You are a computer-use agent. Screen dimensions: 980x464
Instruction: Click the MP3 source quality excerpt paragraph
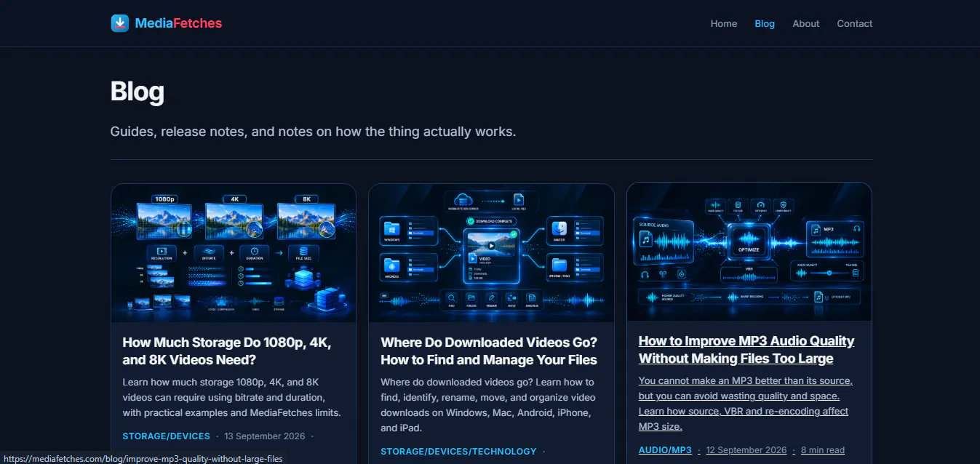click(746, 404)
